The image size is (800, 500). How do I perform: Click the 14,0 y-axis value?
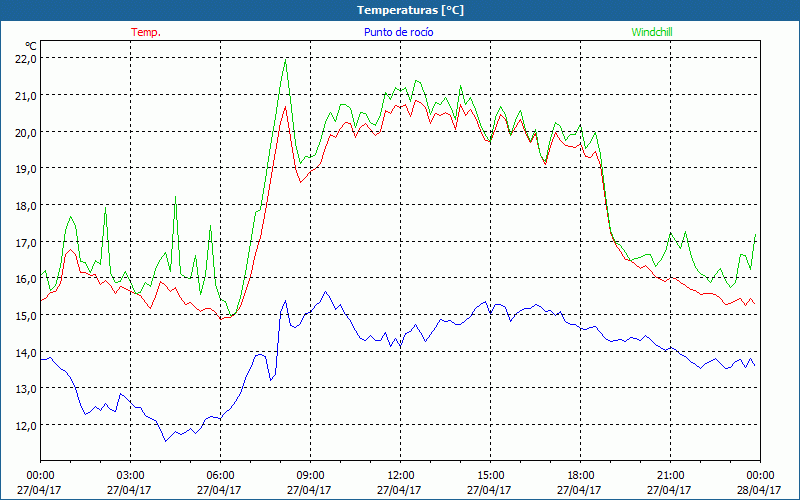26,353
